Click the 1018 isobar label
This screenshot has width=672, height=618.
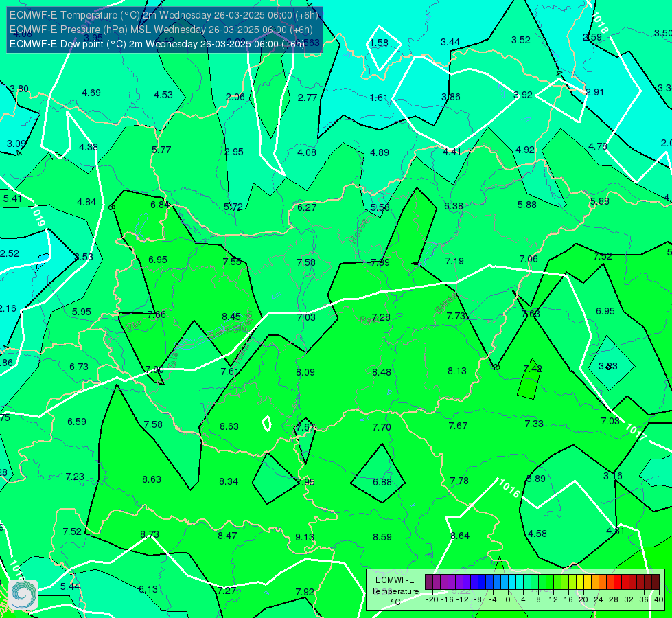pyautogui.click(x=600, y=22)
